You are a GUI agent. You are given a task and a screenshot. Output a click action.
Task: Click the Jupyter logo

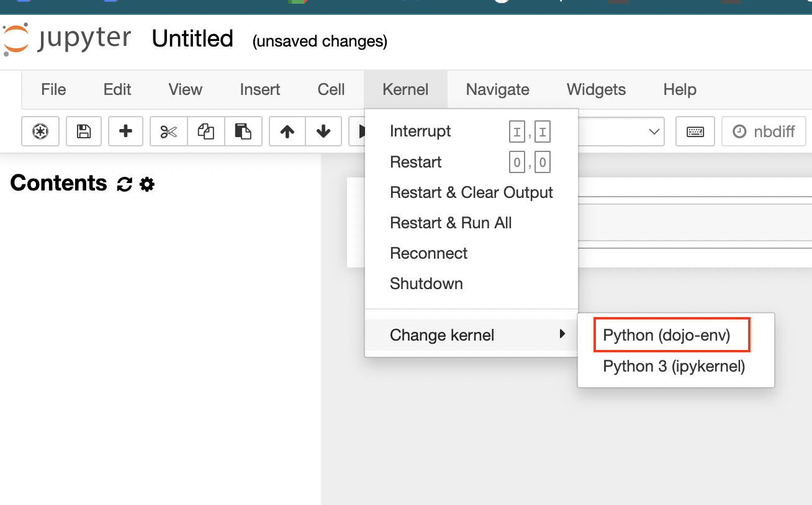pos(66,39)
